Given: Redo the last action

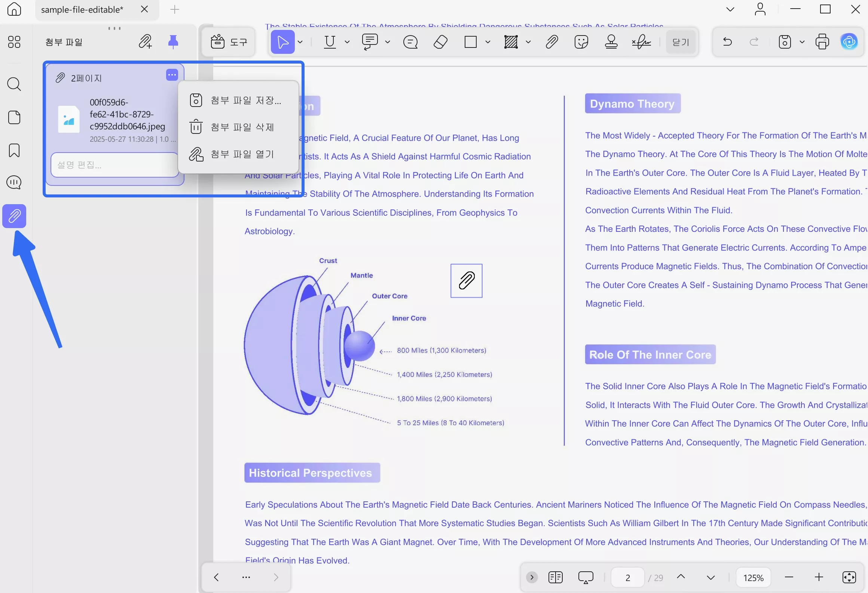Looking at the screenshot, I should [754, 42].
